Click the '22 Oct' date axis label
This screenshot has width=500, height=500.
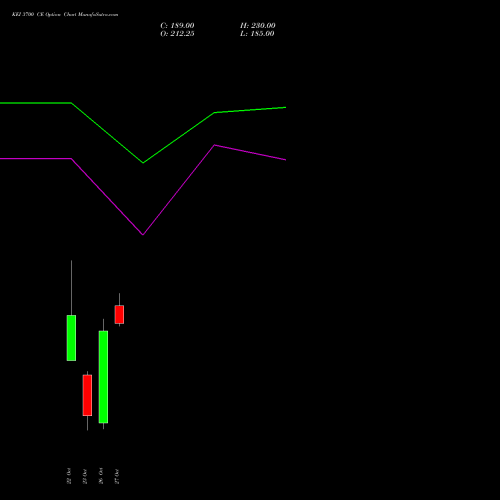69,476
